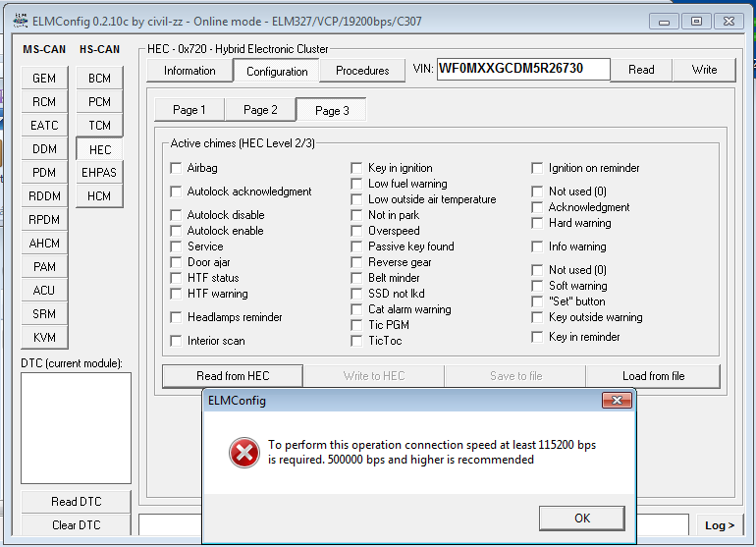Viewport: 756px width, 547px height.
Task: Click the Clear DTC button
Action: click(77, 525)
